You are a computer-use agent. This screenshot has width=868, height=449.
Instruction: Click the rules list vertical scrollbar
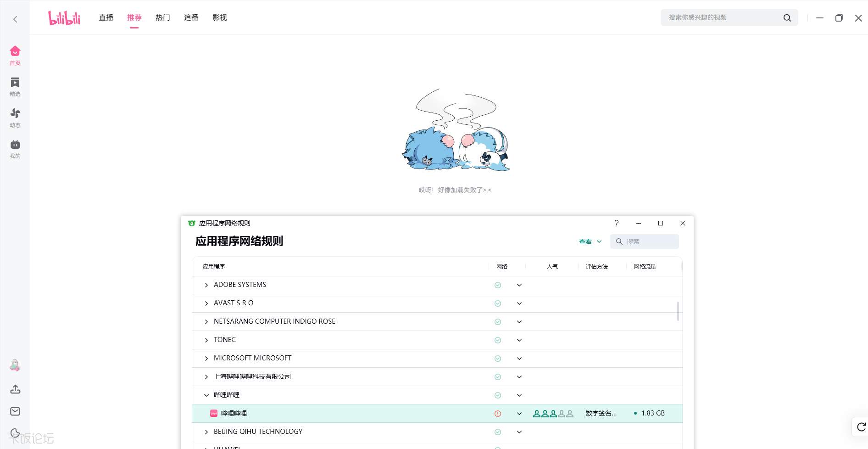[x=678, y=311]
